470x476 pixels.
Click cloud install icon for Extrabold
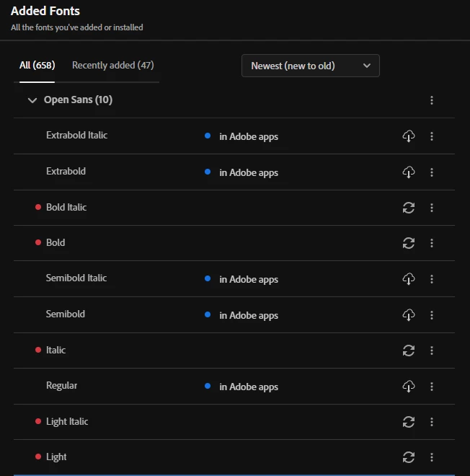(409, 172)
